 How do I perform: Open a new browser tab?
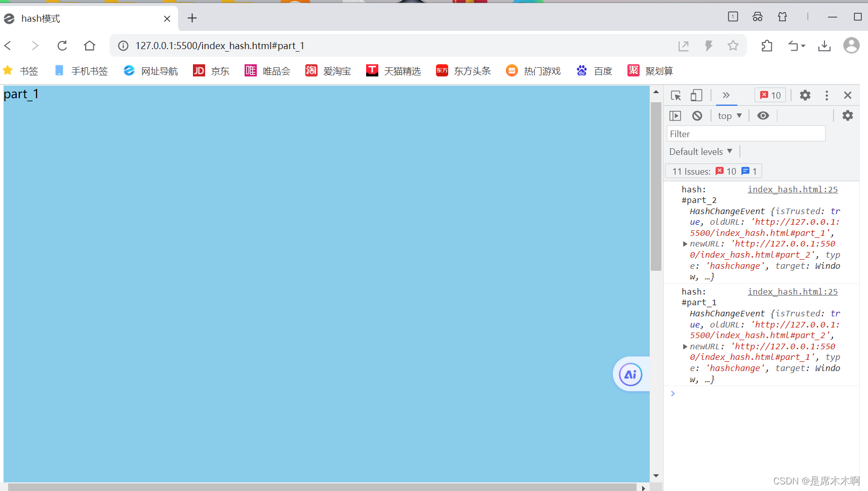tap(192, 18)
